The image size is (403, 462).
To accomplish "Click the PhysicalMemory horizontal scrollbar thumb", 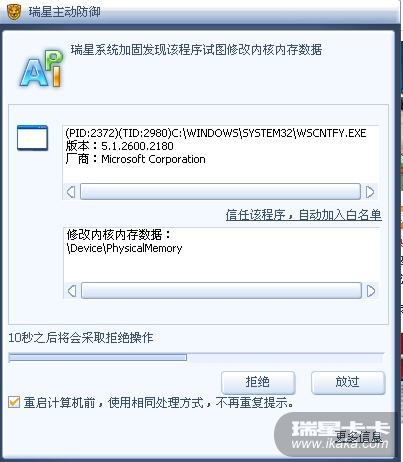I will (x=221, y=291).
